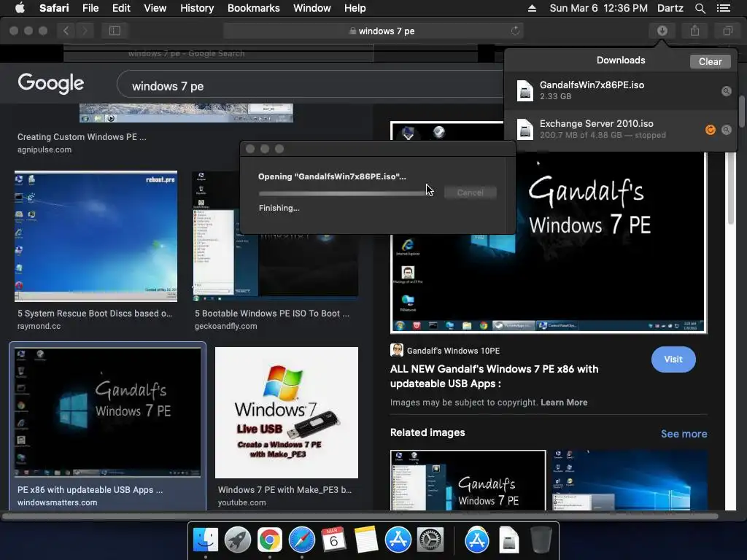
Task: Open Launchpad from the Dock
Action: pyautogui.click(x=237, y=540)
